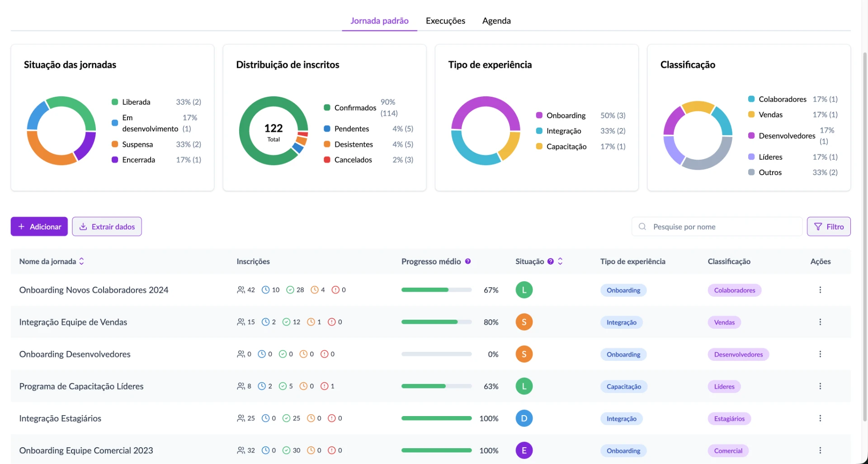
Task: Click the Tipo de experiência donut chart
Action: (x=486, y=131)
